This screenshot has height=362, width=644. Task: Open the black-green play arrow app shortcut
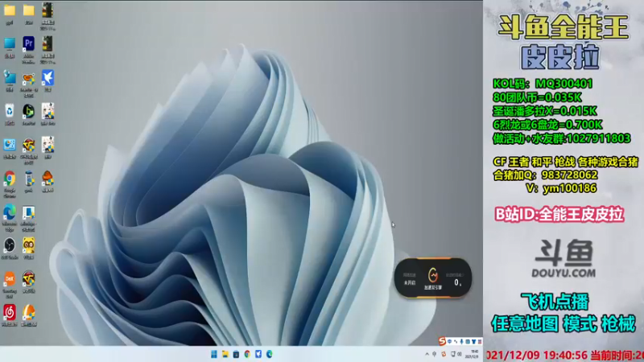coord(28,111)
